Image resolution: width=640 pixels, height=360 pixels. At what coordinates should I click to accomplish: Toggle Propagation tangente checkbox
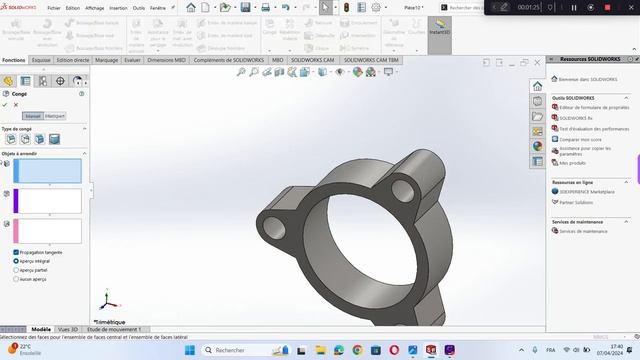(x=16, y=252)
